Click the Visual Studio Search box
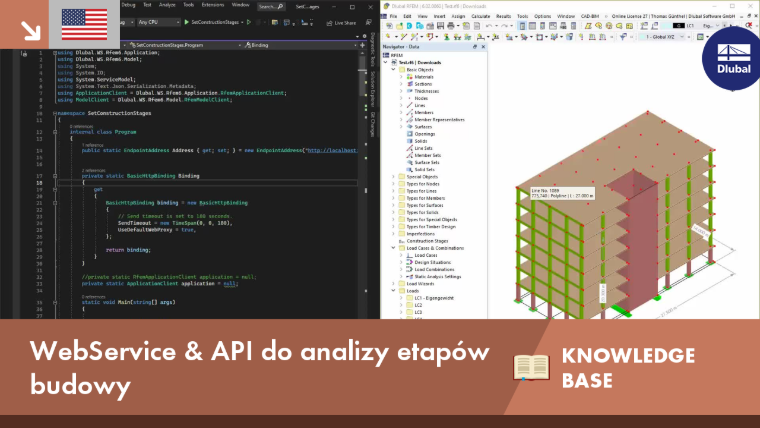760x428 pixels. coord(270,6)
